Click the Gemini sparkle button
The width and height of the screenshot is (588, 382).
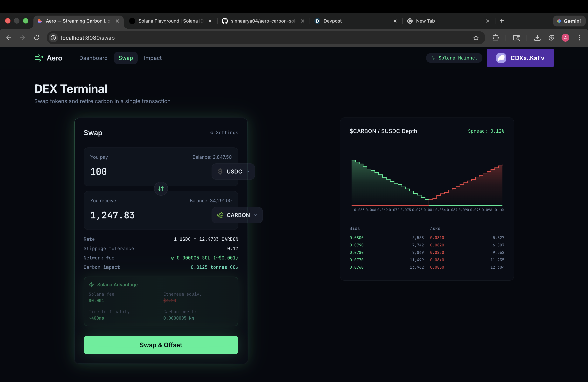pos(569,21)
